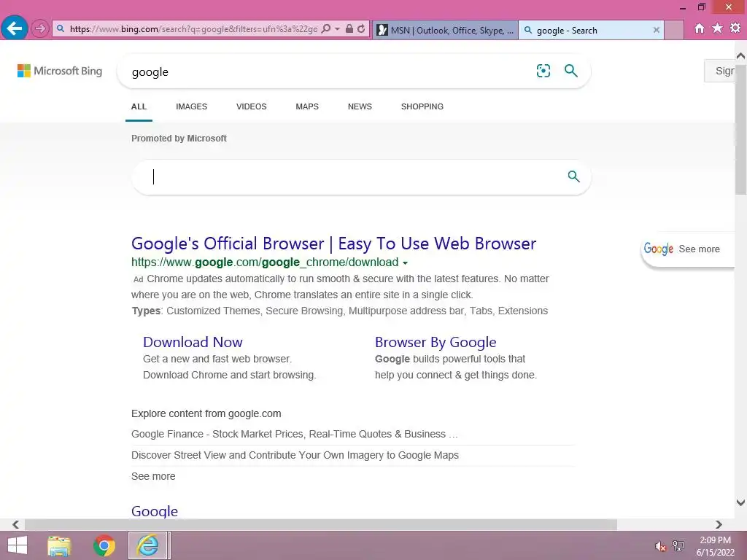Click the Explore content from google.com heading

[x=206, y=414]
